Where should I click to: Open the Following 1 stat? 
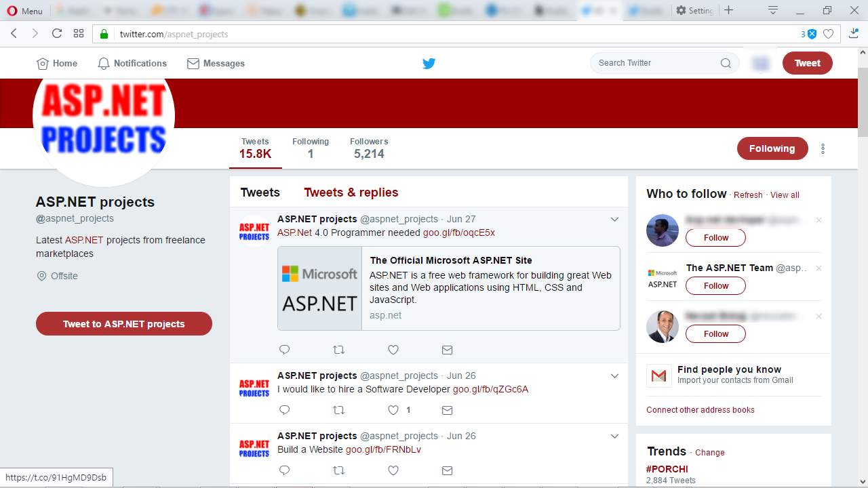coord(311,148)
